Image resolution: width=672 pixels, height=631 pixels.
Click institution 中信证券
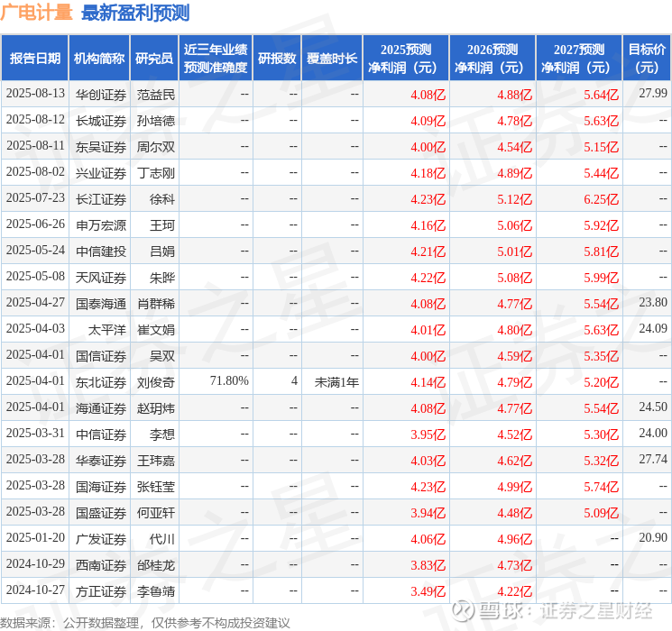click(101, 434)
